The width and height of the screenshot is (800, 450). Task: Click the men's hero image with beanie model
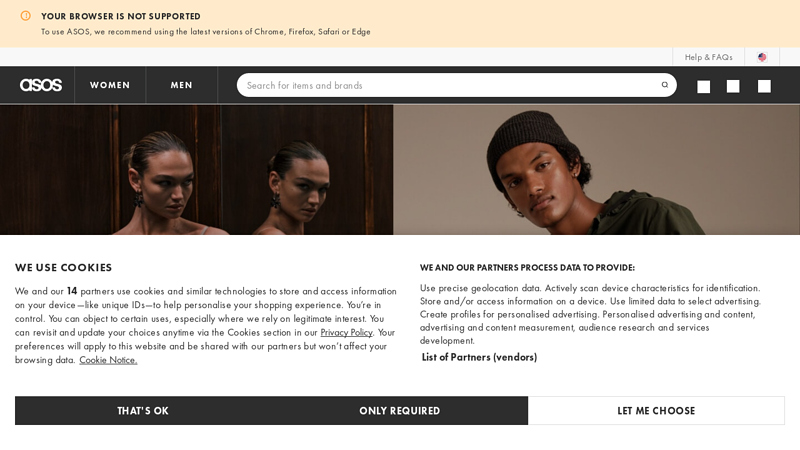coord(596,170)
